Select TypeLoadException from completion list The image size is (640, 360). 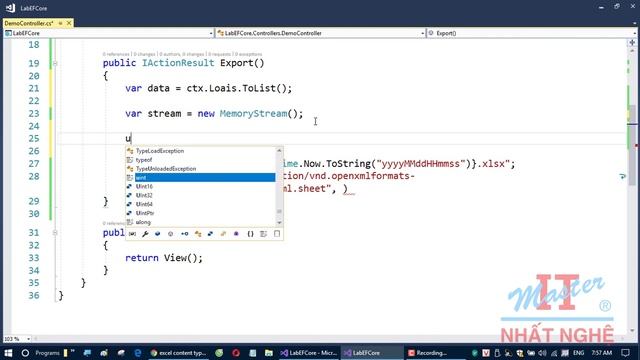[x=200, y=151]
